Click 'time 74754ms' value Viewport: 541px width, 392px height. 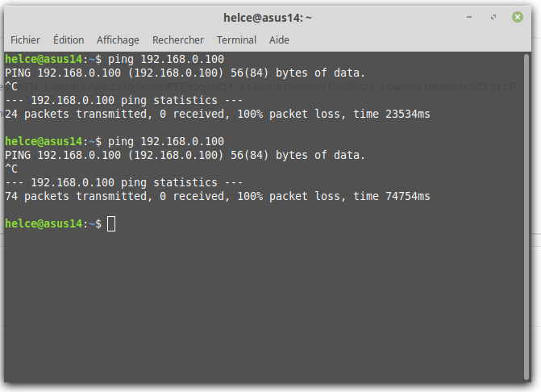(392, 196)
